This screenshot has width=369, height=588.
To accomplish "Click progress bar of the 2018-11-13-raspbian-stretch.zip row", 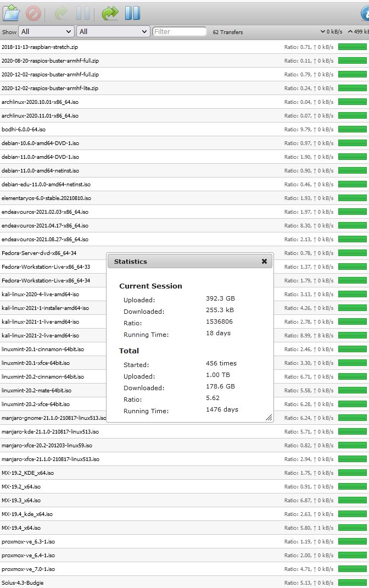I will coord(352,47).
